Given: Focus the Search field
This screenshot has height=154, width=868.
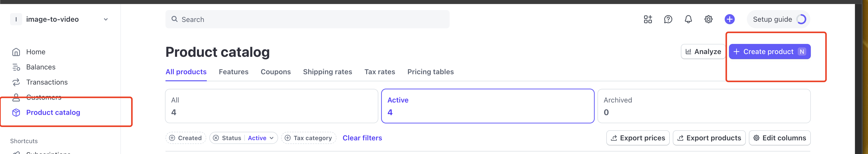Looking at the screenshot, I should point(307,20).
